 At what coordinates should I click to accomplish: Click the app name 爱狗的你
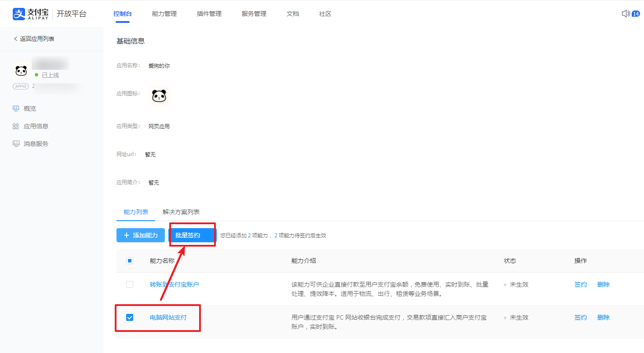coord(159,66)
